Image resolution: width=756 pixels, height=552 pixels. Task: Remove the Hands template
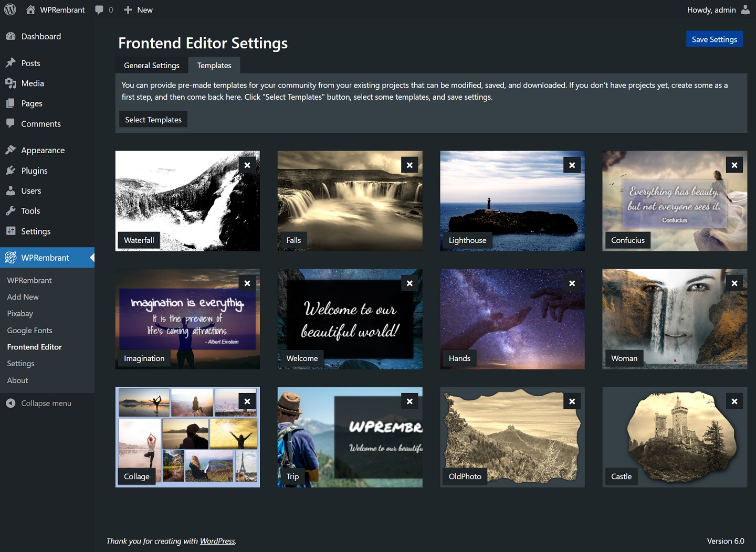(572, 283)
